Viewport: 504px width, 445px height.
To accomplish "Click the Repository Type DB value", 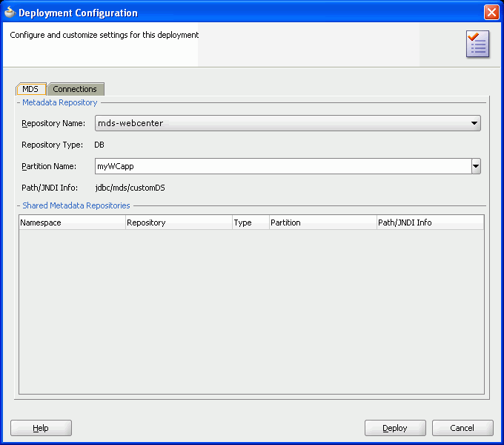I will 99,145.
